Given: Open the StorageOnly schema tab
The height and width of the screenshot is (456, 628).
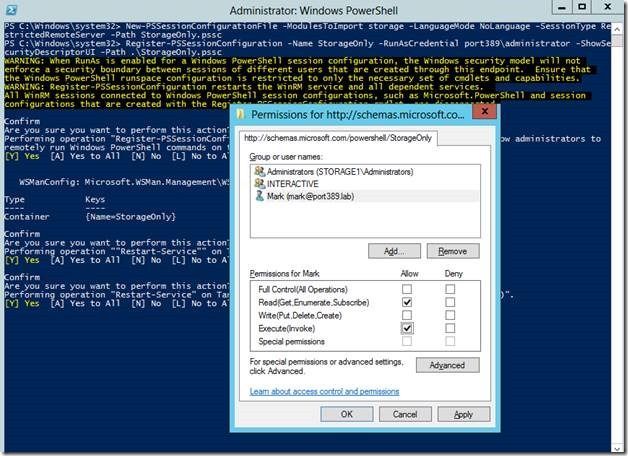Looking at the screenshot, I should 338,138.
